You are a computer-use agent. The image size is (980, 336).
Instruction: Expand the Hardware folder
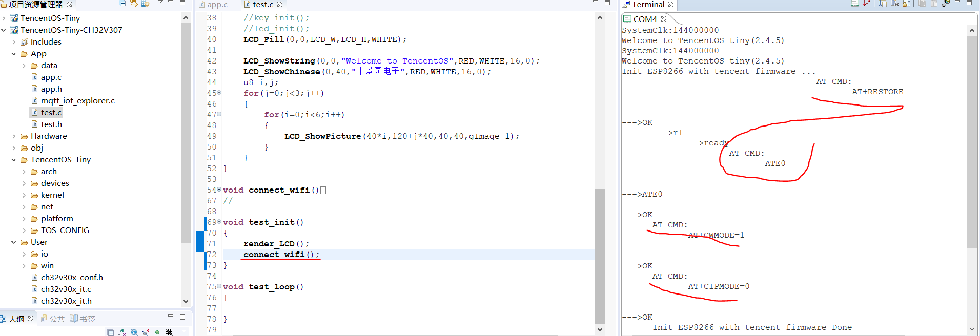(14, 136)
